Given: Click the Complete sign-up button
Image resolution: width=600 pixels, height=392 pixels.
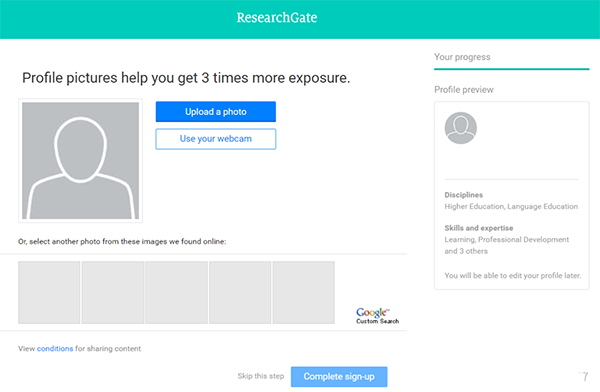Looking at the screenshot, I should coord(339,377).
